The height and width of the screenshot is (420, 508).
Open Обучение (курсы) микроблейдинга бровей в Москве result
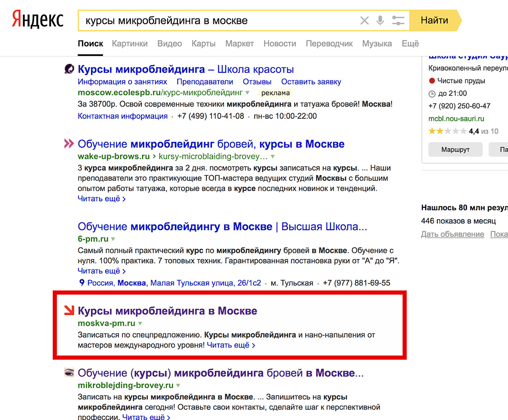pos(221,373)
